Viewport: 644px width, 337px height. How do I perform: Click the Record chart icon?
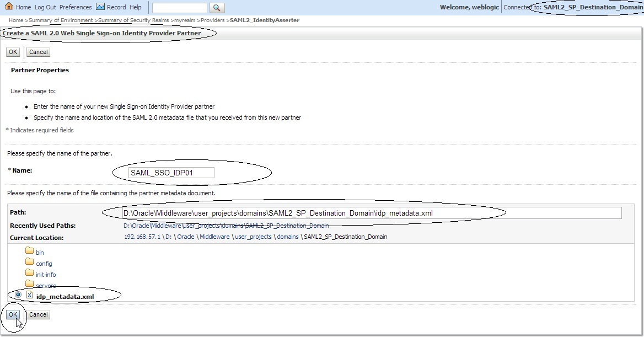tap(100, 7)
